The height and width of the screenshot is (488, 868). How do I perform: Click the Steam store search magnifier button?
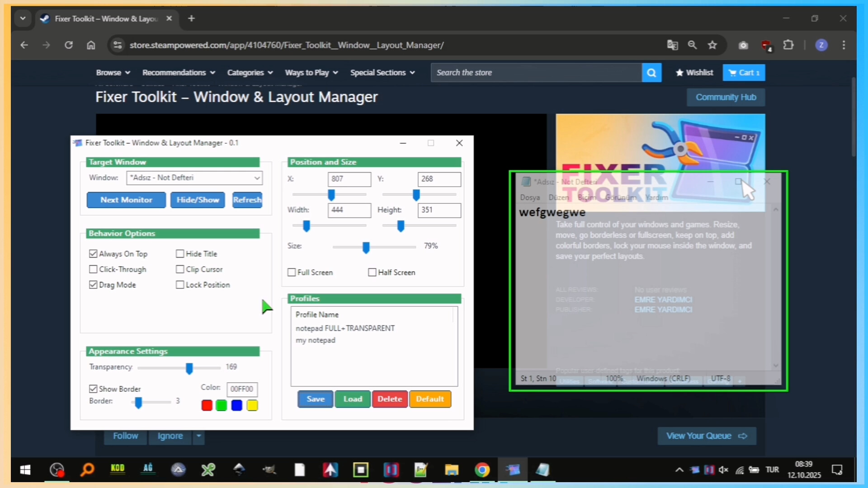[x=651, y=73]
